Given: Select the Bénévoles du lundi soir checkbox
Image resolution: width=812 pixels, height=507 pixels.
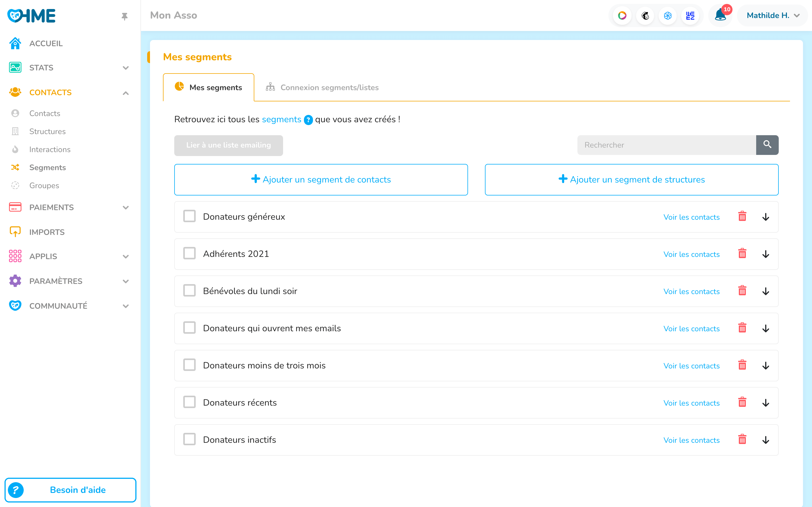Looking at the screenshot, I should [x=189, y=291].
